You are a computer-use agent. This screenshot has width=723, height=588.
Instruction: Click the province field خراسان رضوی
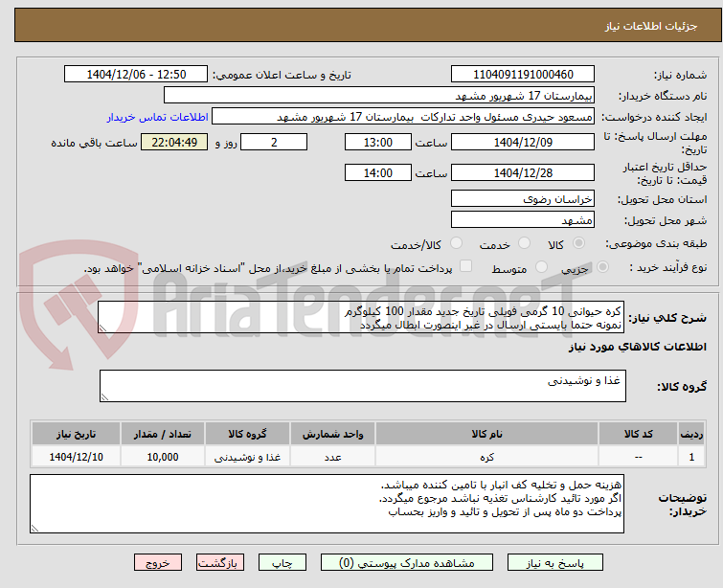[523, 199]
